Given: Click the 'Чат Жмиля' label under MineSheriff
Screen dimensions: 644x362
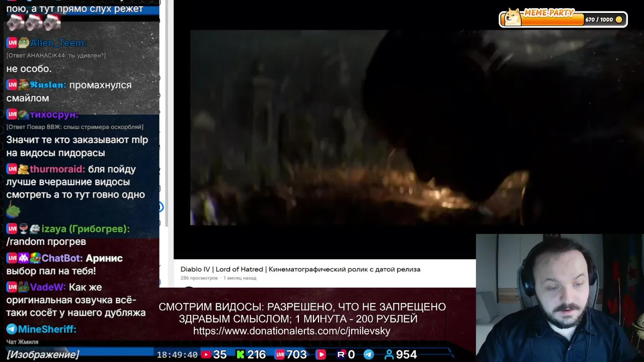Looking at the screenshot, I should [x=22, y=342].
